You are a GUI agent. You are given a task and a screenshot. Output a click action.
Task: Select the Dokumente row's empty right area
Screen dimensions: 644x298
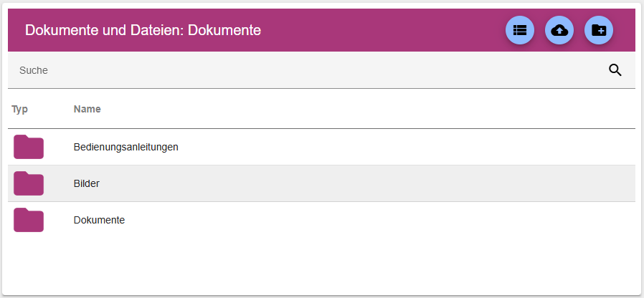(430, 220)
